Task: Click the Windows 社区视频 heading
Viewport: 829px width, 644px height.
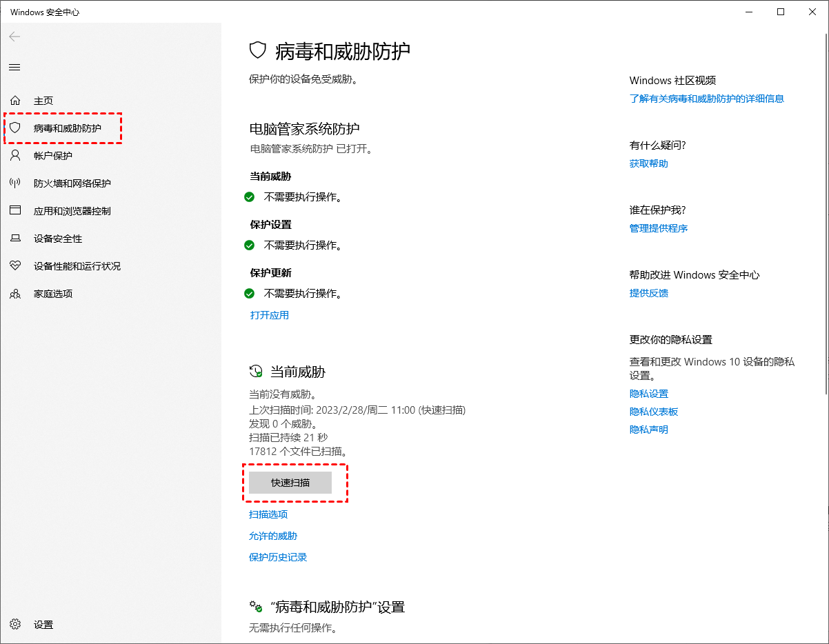Action: 673,81
